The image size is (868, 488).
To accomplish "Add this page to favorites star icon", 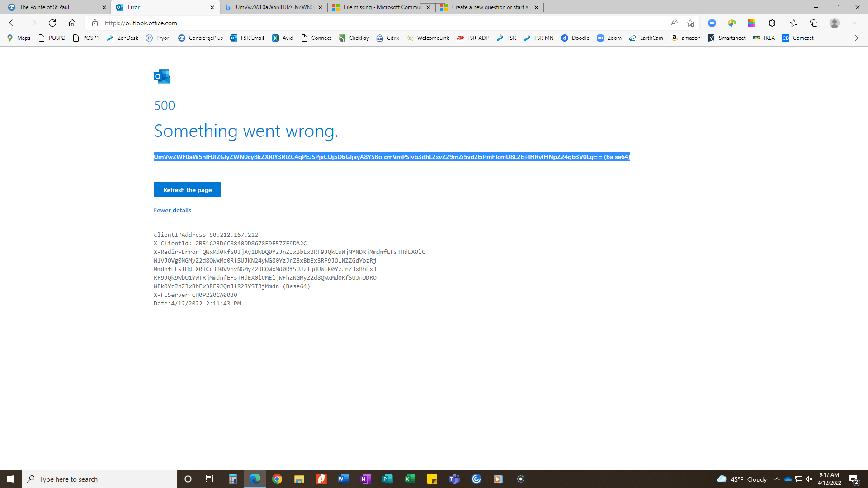I will [x=690, y=23].
